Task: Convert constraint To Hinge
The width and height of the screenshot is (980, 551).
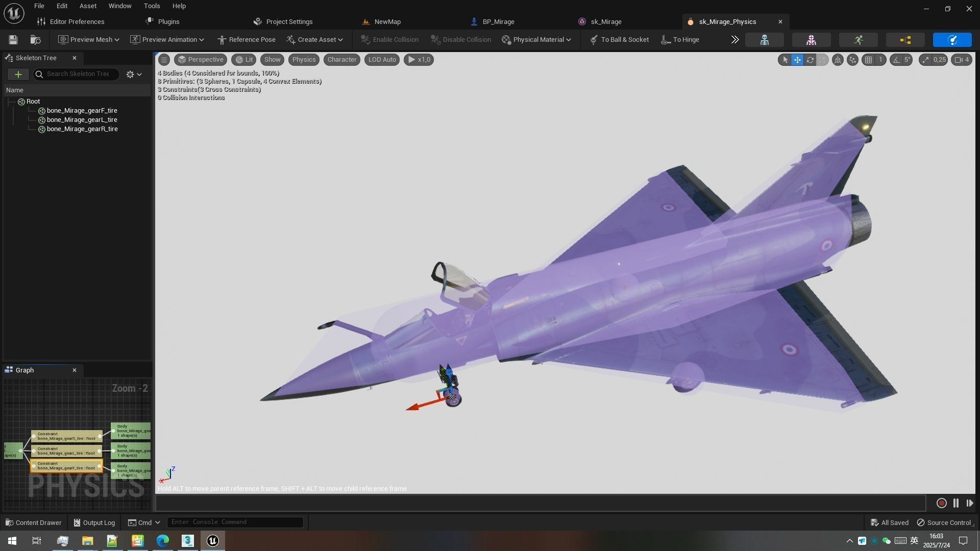Action: (680, 40)
